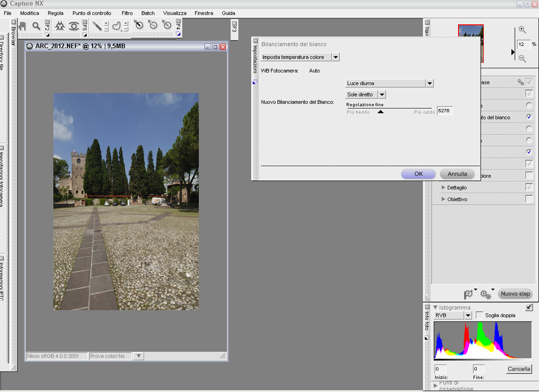This screenshot has height=392, width=539.
Task: Expand the Dettaglio section
Action: point(443,187)
